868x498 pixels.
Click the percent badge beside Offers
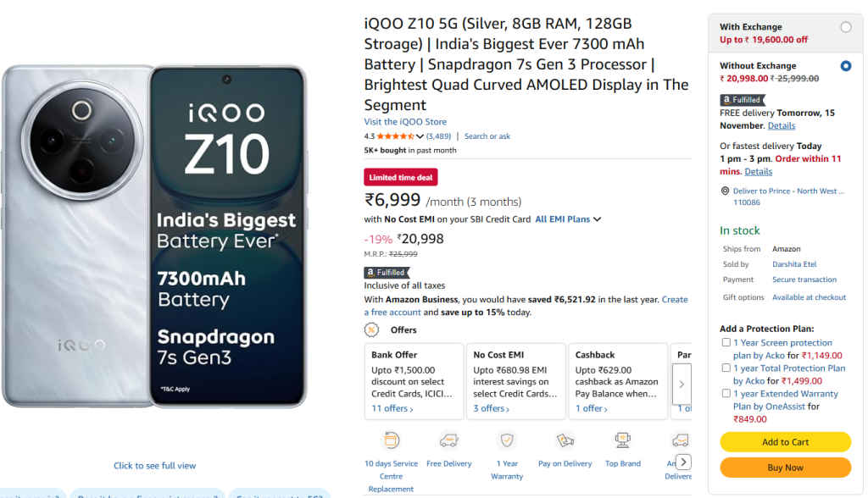(370, 329)
